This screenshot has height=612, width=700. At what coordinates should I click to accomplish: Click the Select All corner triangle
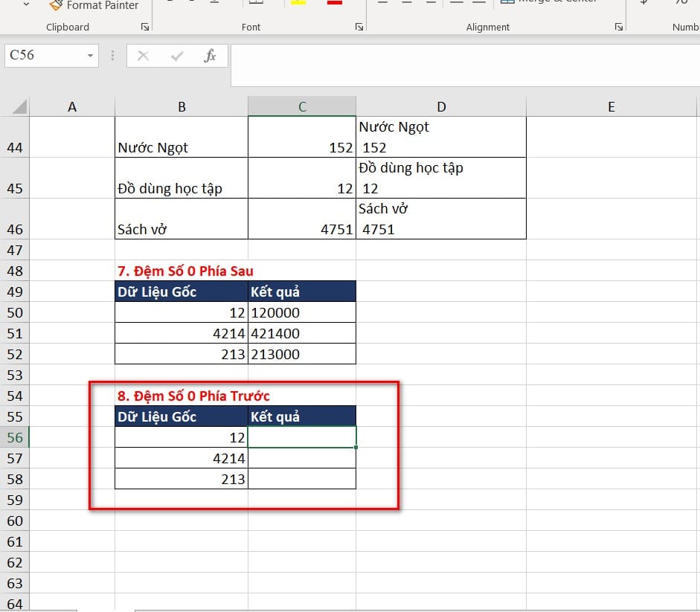(19, 106)
